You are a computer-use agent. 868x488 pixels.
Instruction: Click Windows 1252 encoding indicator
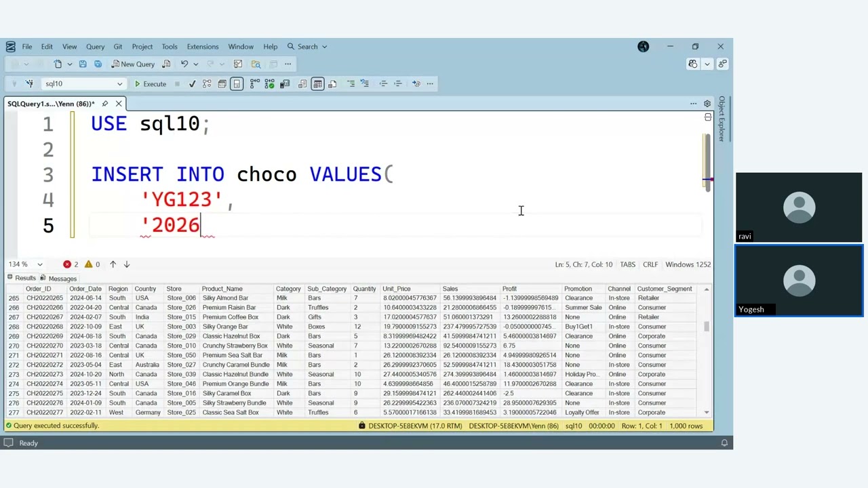tap(688, 264)
